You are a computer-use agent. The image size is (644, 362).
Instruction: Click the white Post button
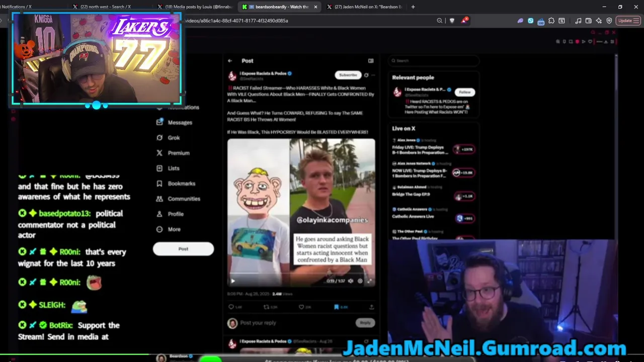[x=183, y=249]
